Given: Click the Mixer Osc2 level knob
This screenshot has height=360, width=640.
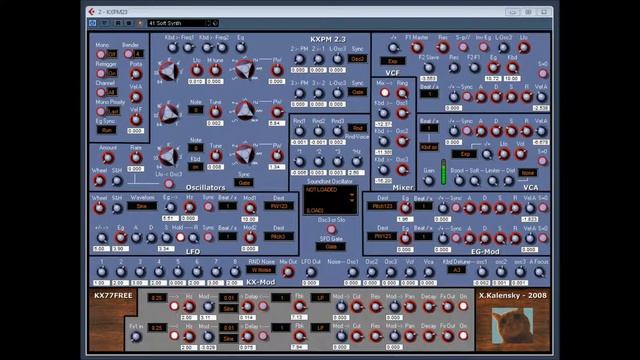Looking at the screenshot, I should (x=402, y=141).
